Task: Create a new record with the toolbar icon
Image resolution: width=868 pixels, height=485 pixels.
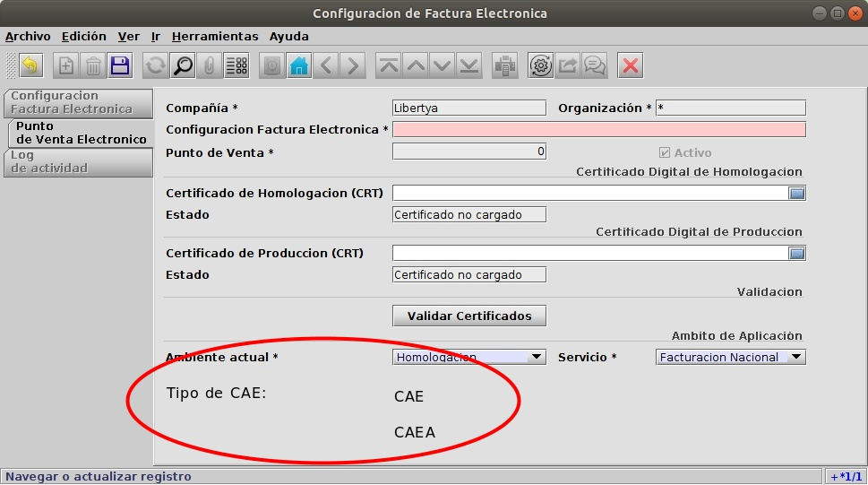Action: pyautogui.click(x=66, y=66)
